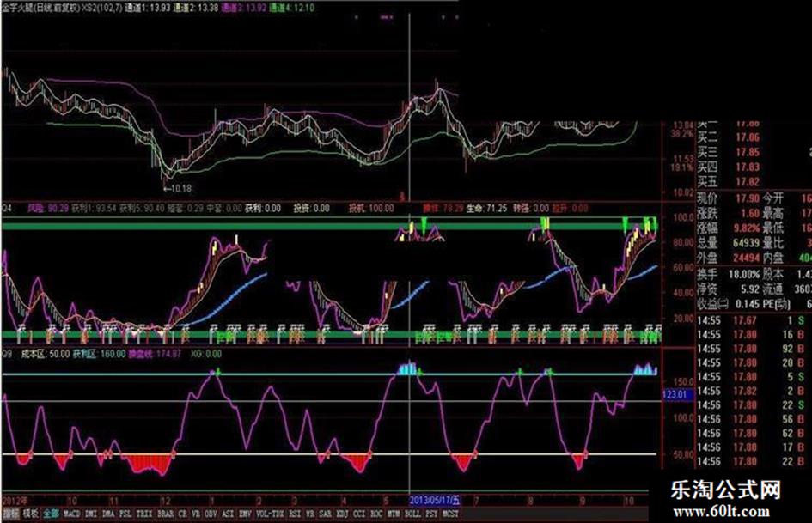Click the trade row with volume 62 B
This screenshot has height=523, width=812.
tap(751, 434)
